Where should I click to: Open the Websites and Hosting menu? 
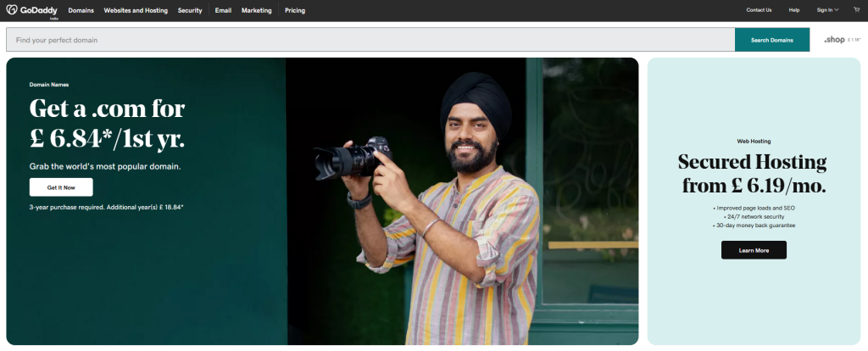[x=136, y=10]
